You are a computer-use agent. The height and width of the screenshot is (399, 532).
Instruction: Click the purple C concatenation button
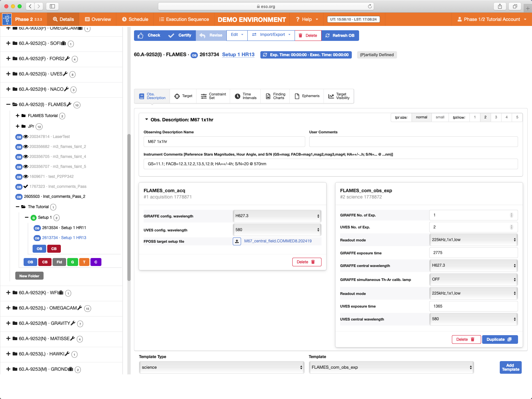pos(96,262)
